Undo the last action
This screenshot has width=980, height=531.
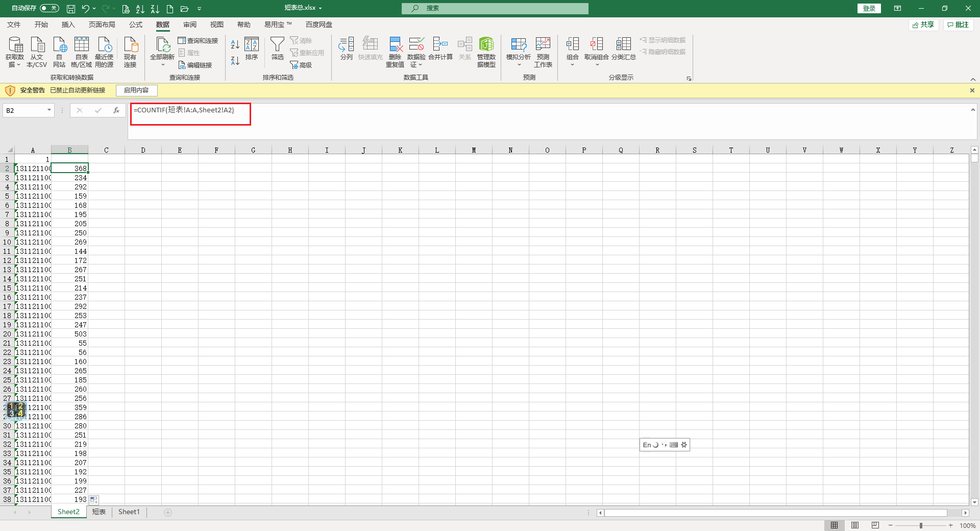point(85,9)
